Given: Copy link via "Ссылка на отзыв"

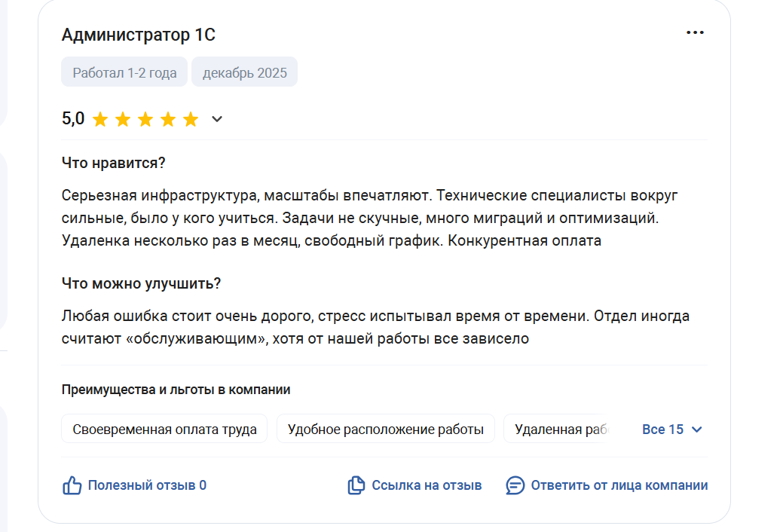Looking at the screenshot, I should (427, 485).
